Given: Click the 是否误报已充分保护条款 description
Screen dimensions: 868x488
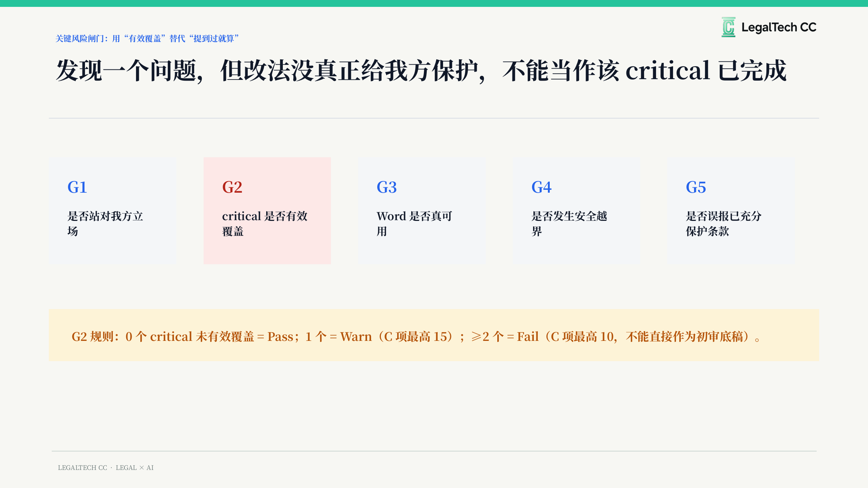Looking at the screenshot, I should tap(724, 223).
